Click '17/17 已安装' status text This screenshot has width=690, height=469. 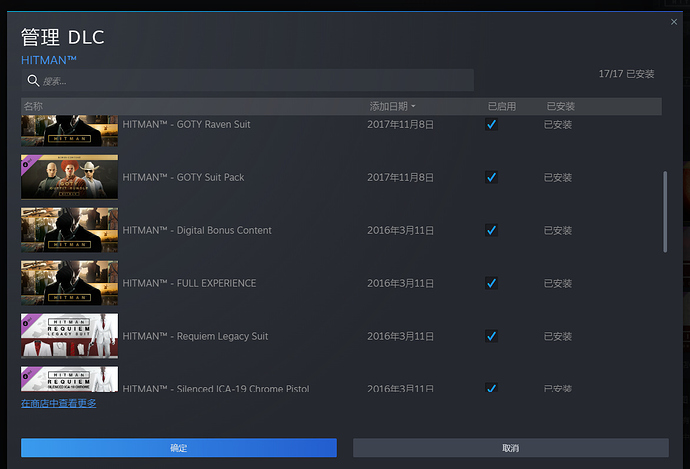626,74
